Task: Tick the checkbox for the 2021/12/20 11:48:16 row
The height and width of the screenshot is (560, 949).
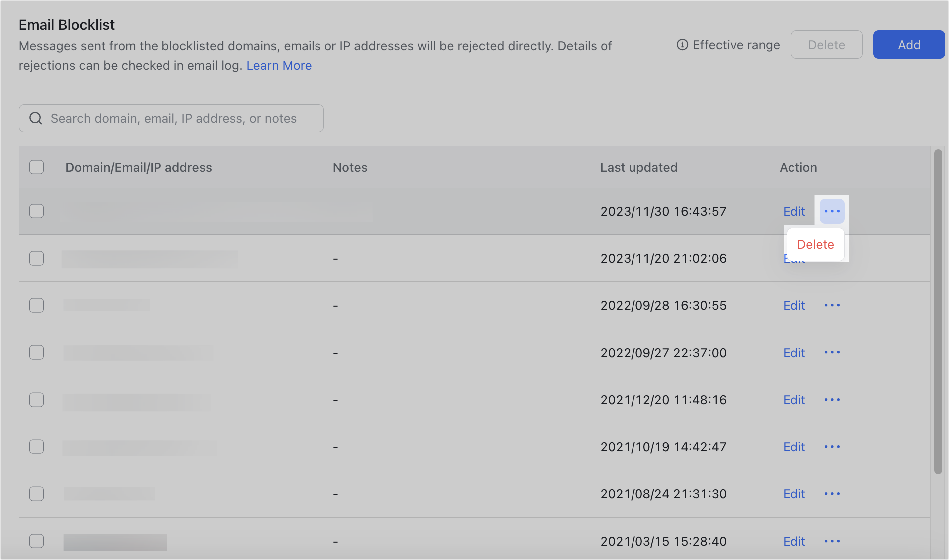Action: (36, 400)
